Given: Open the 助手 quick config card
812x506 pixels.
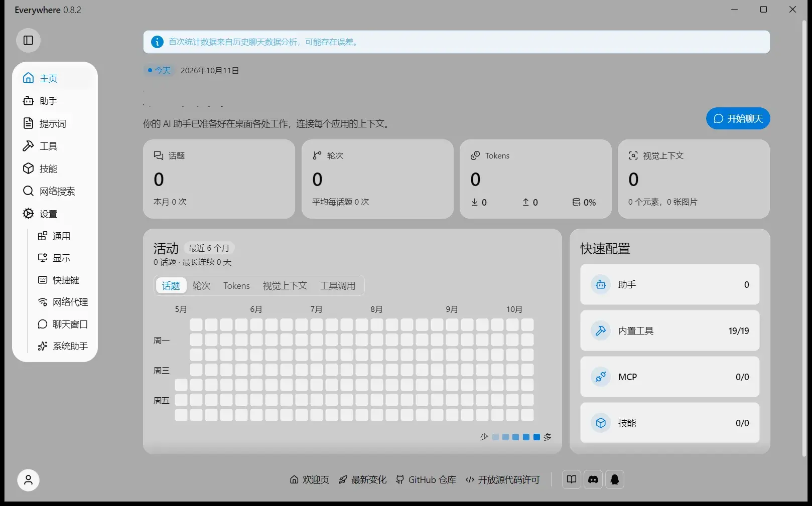Looking at the screenshot, I should tap(669, 284).
